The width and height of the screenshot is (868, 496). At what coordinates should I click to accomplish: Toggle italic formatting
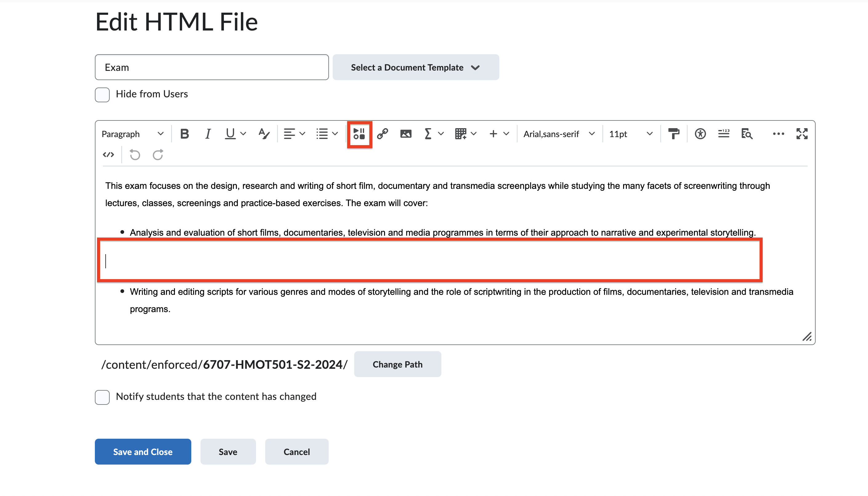point(208,133)
